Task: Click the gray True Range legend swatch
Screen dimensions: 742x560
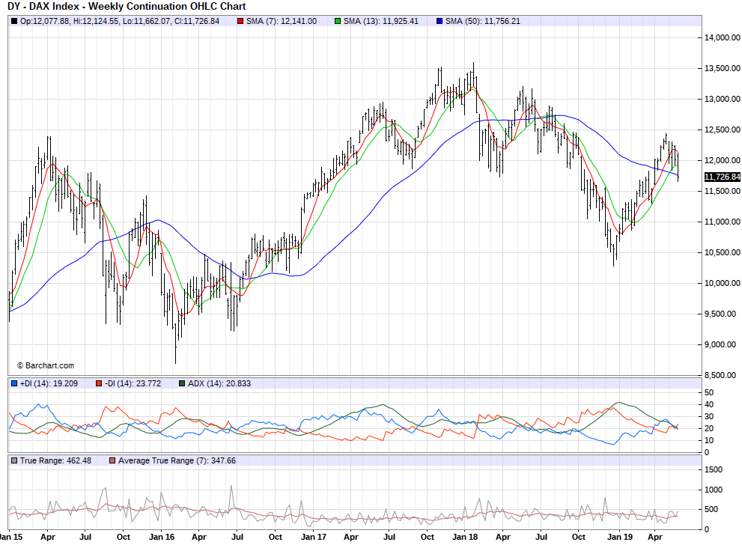Action: click(x=14, y=460)
